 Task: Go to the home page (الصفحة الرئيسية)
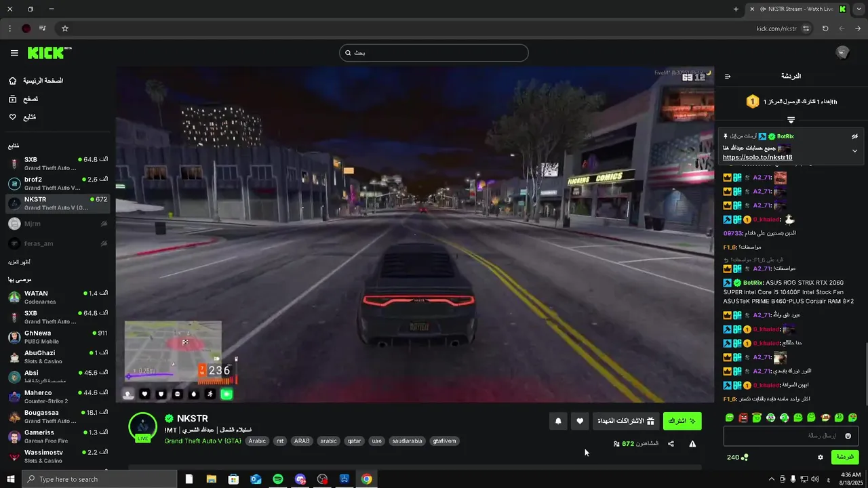coord(36,81)
